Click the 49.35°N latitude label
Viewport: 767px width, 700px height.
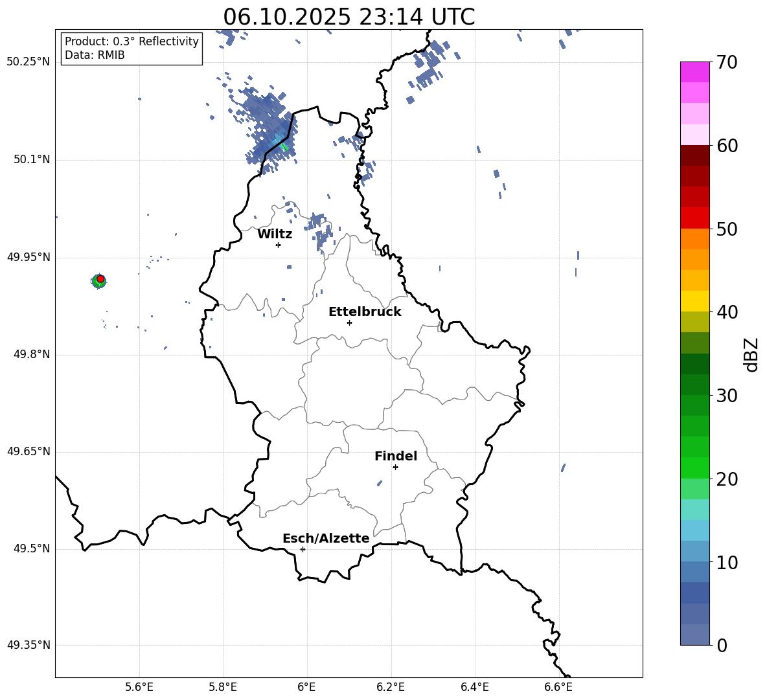click(29, 645)
